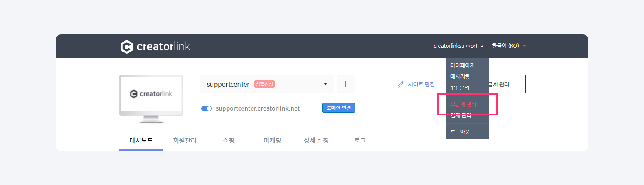The width and height of the screenshot is (644, 185).
Task: Select 메시지함 from account menu
Action: click(460, 77)
